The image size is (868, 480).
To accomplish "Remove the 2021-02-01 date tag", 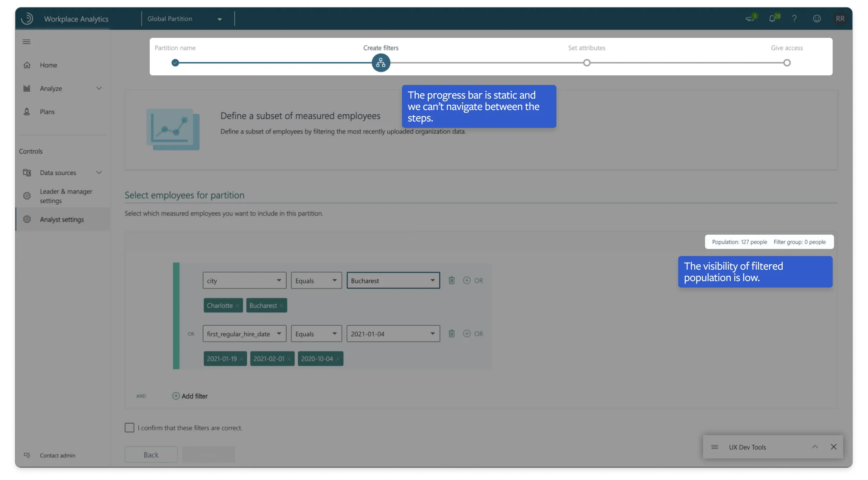I will coord(289,359).
